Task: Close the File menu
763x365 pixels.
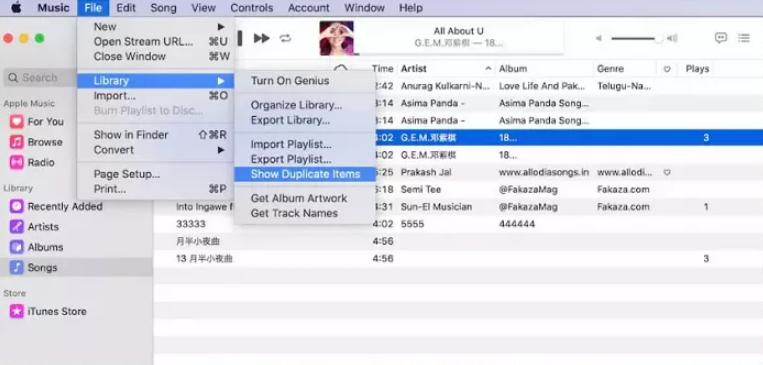Action: (x=92, y=8)
